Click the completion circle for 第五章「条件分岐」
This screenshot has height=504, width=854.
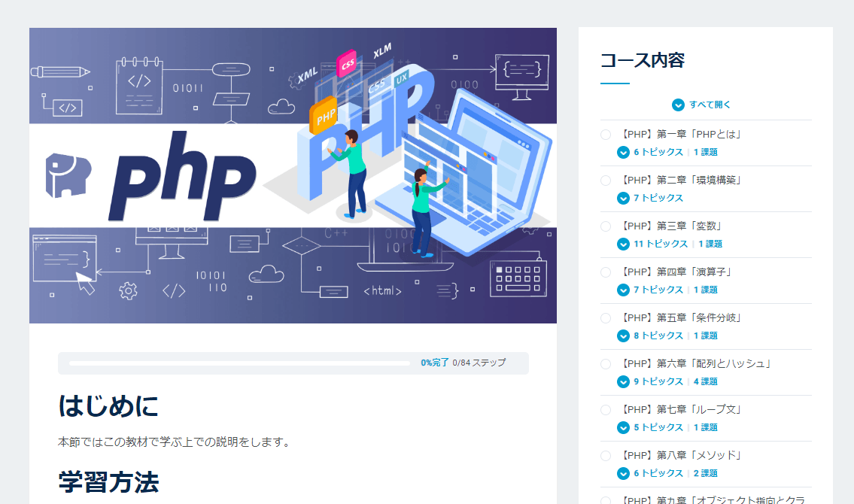606,318
